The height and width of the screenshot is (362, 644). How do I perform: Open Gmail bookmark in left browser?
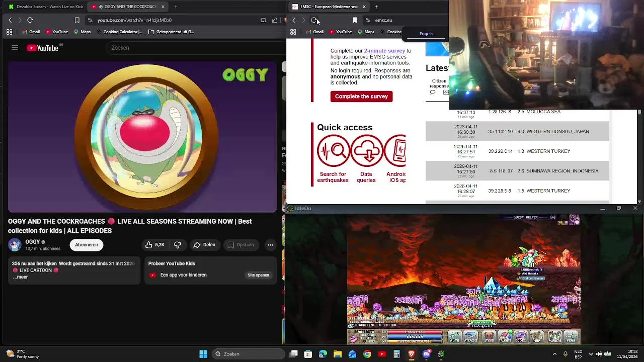pos(31,32)
